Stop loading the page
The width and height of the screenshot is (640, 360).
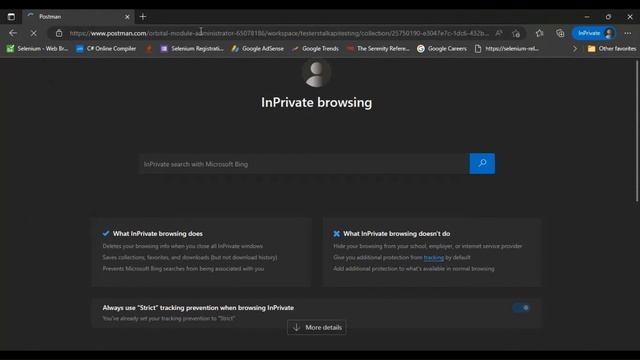[33, 33]
